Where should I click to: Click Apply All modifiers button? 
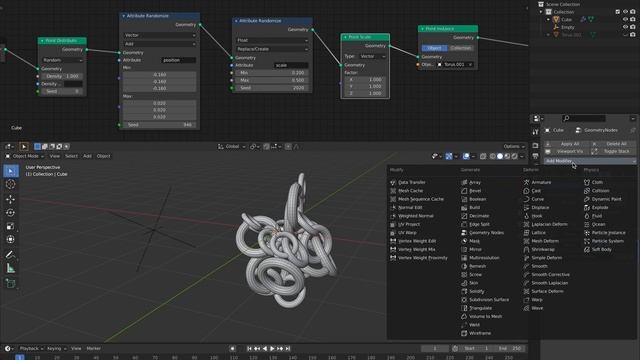coord(567,144)
